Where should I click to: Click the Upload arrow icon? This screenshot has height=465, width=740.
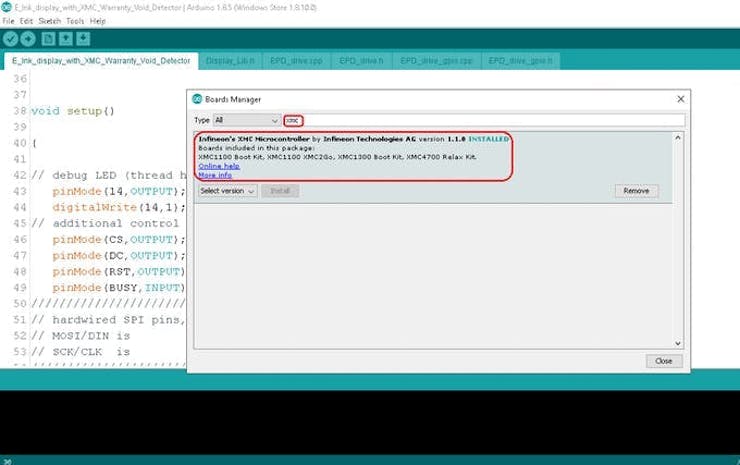[x=28, y=39]
